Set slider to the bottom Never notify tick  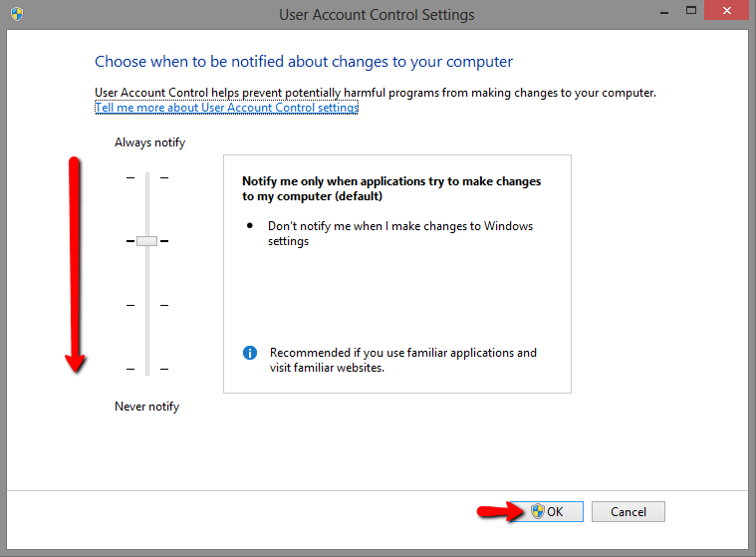pos(147,369)
